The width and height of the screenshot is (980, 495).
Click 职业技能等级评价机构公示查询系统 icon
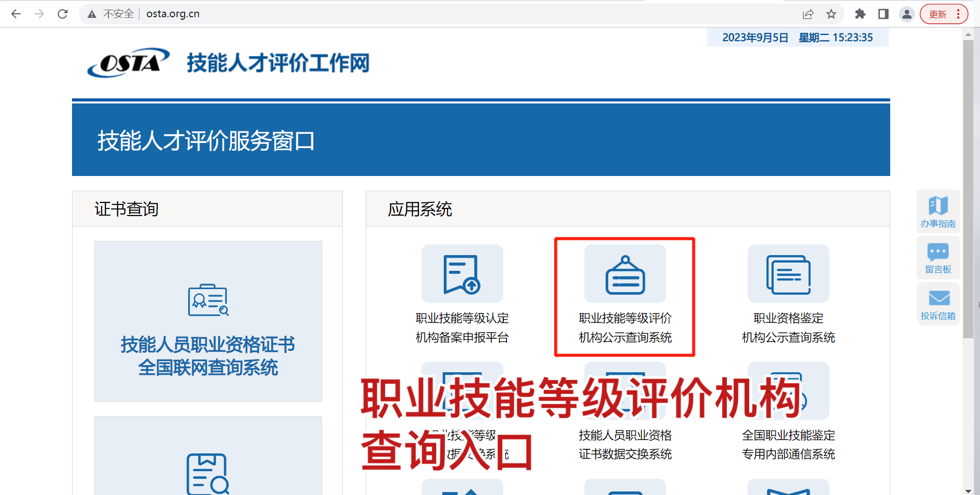pos(625,274)
